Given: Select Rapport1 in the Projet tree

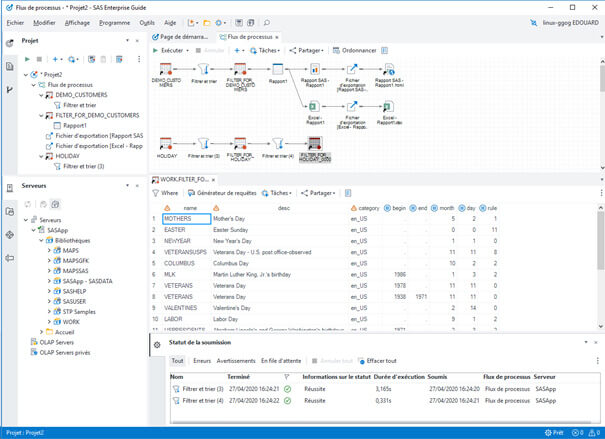Looking at the screenshot, I should click(x=70, y=125).
